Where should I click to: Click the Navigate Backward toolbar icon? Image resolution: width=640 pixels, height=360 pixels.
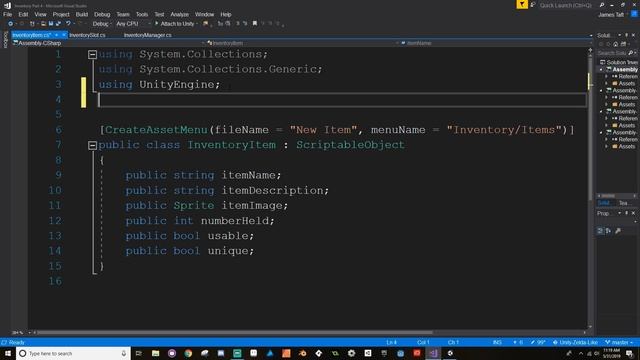pyautogui.click(x=11, y=24)
